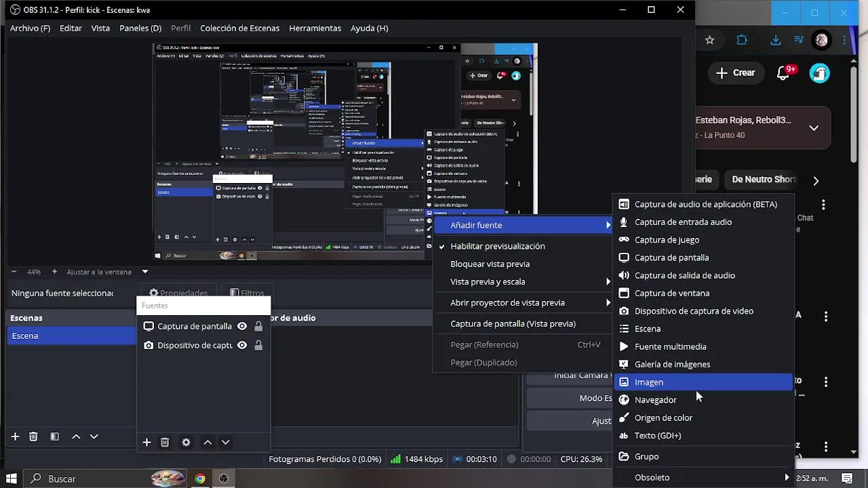This screenshot has width=868, height=488.
Task: Add Origen de color source
Action: pos(703,418)
